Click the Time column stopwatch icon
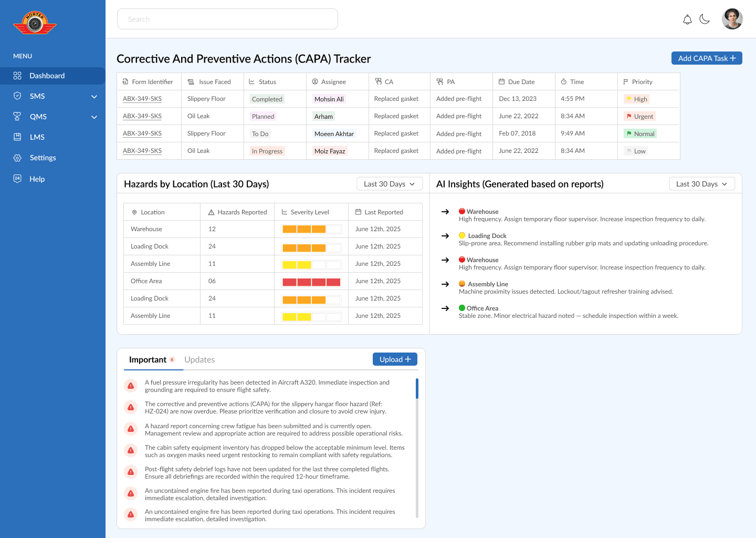Viewport: 756px width, 538px height. point(564,82)
